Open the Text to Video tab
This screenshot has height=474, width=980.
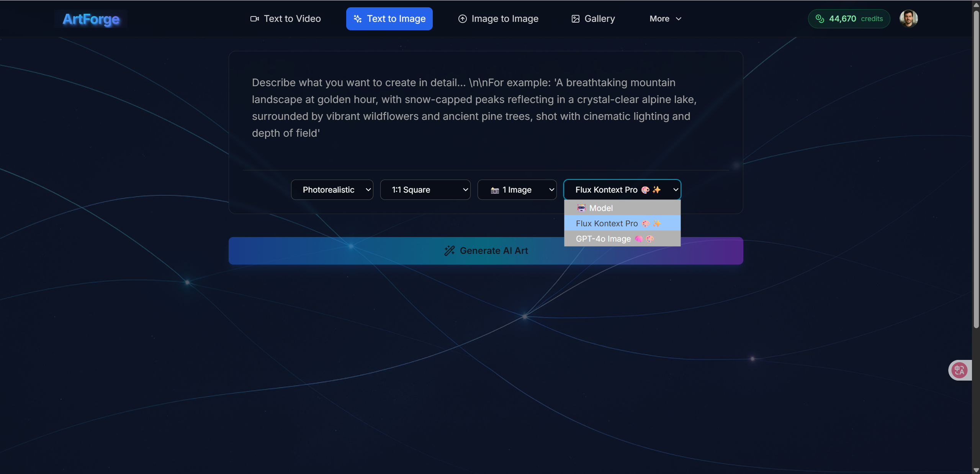point(286,19)
